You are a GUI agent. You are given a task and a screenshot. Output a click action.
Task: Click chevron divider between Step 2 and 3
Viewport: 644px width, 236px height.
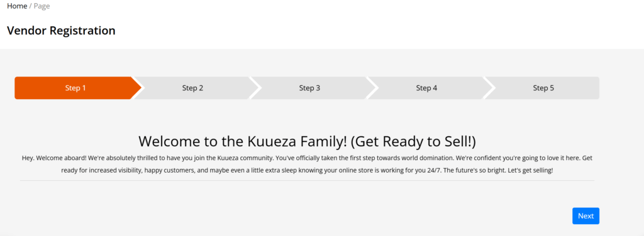[x=255, y=88]
